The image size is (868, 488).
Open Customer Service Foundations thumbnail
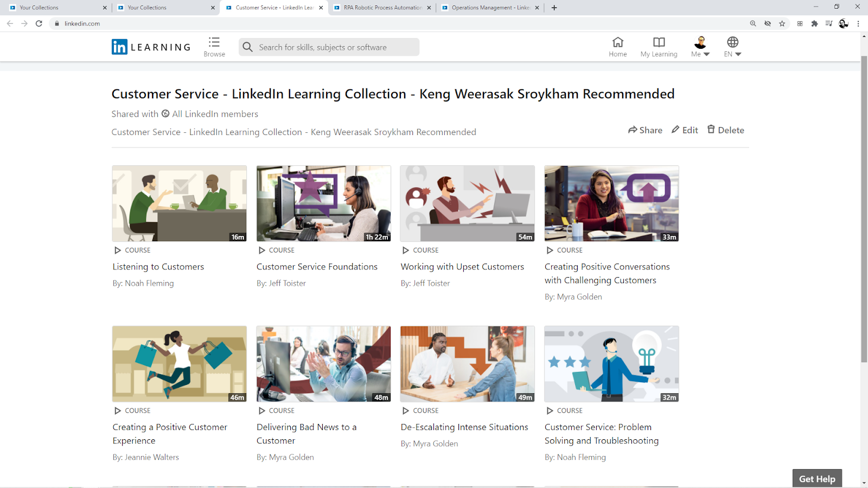[323, 203]
